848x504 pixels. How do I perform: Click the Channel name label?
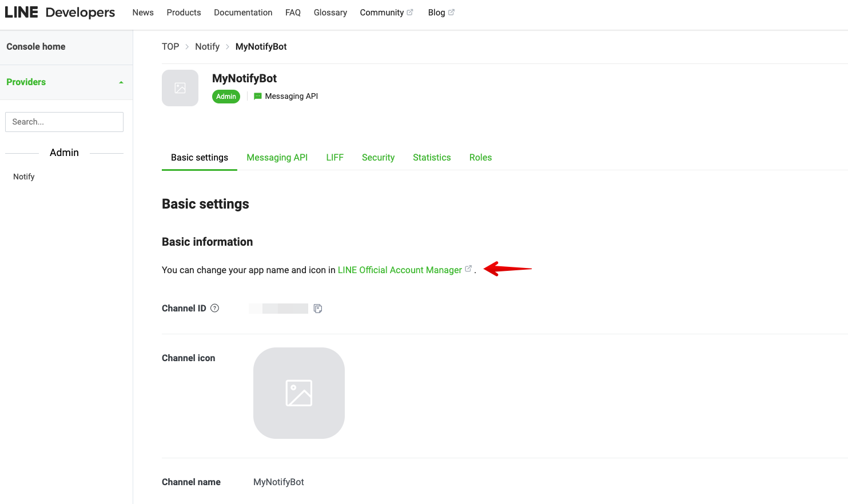point(191,482)
